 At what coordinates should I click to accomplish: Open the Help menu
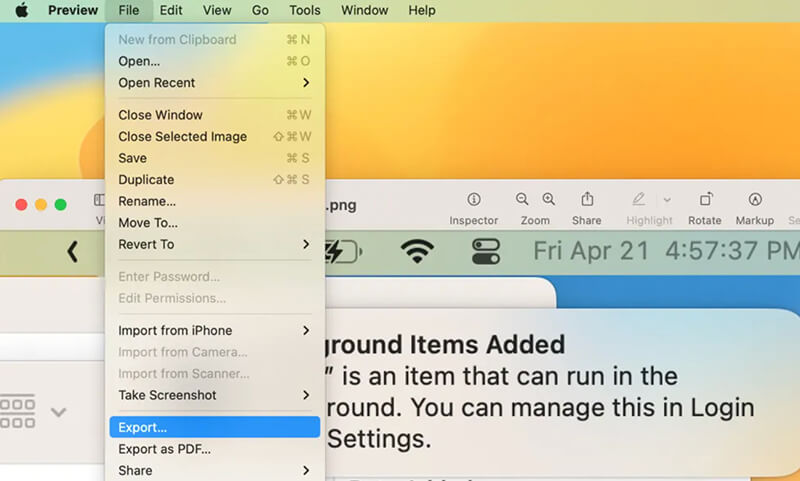tap(421, 10)
